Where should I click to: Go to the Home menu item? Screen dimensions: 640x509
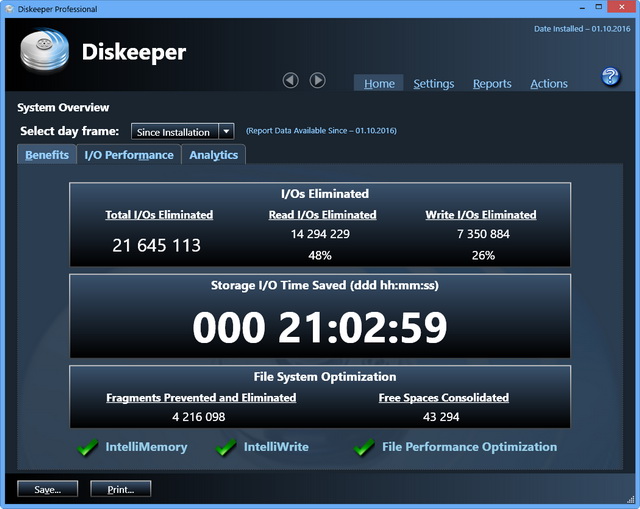pos(379,84)
